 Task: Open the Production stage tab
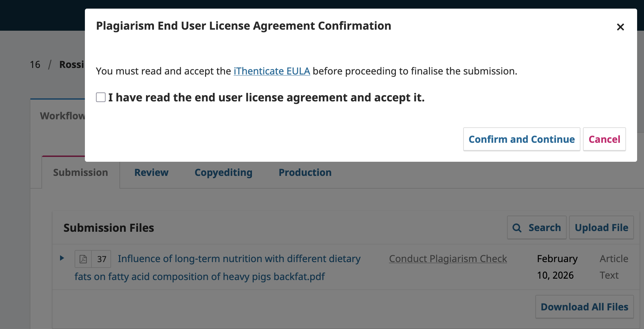point(305,172)
